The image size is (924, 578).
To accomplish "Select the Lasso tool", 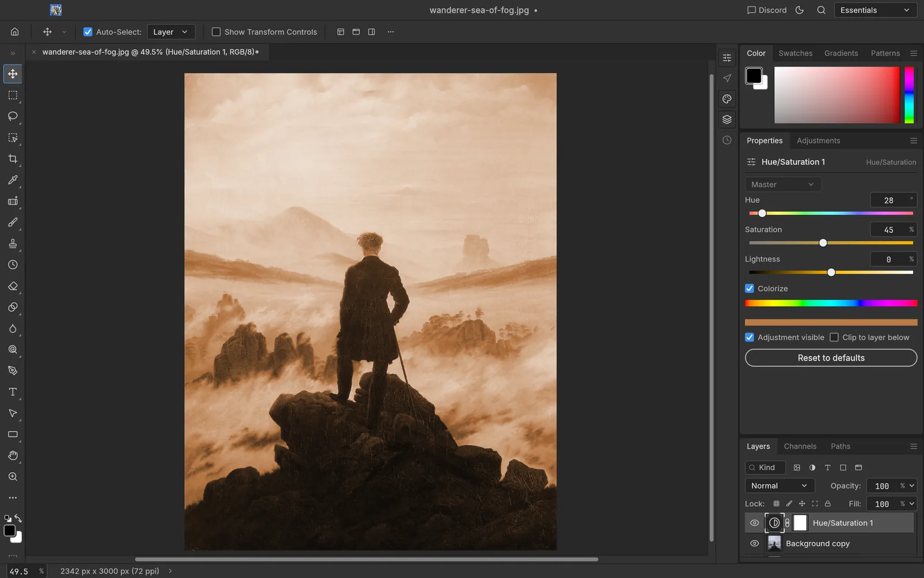I will [x=13, y=116].
